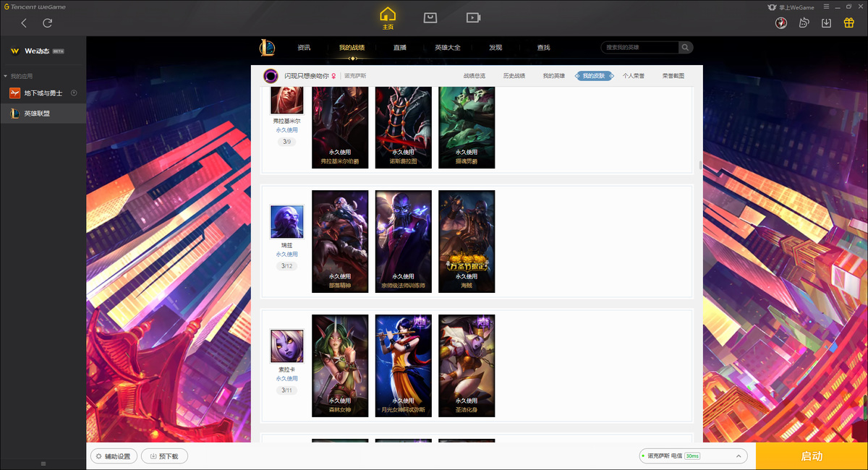This screenshot has width=868, height=470.
Task: Open the 弗拉基米尔伯爵 skin card
Action: pos(340,127)
